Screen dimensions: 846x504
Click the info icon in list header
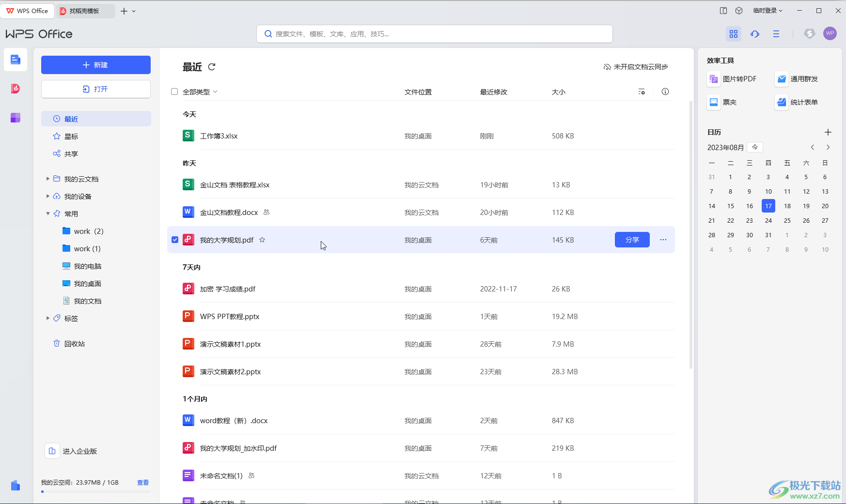click(665, 92)
